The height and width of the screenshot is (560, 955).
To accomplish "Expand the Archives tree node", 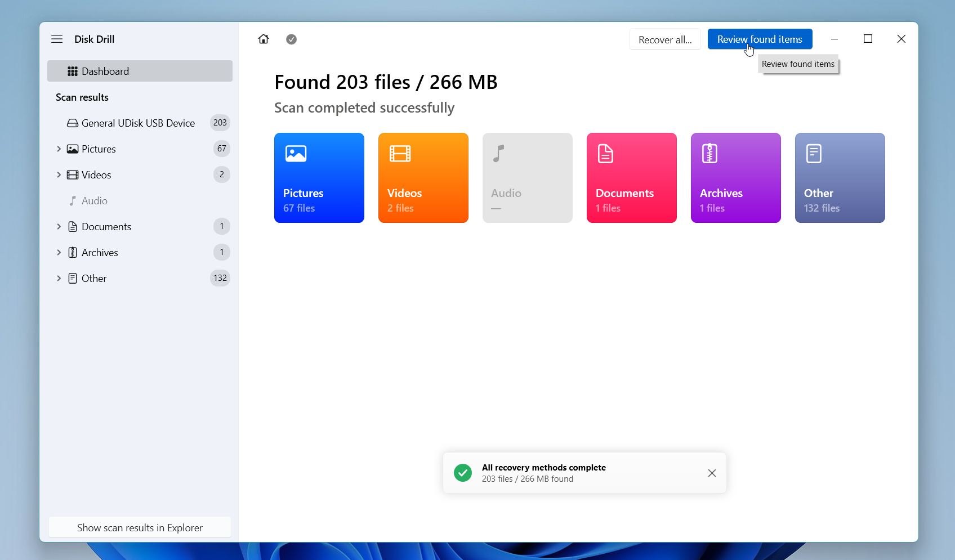I will 59,252.
